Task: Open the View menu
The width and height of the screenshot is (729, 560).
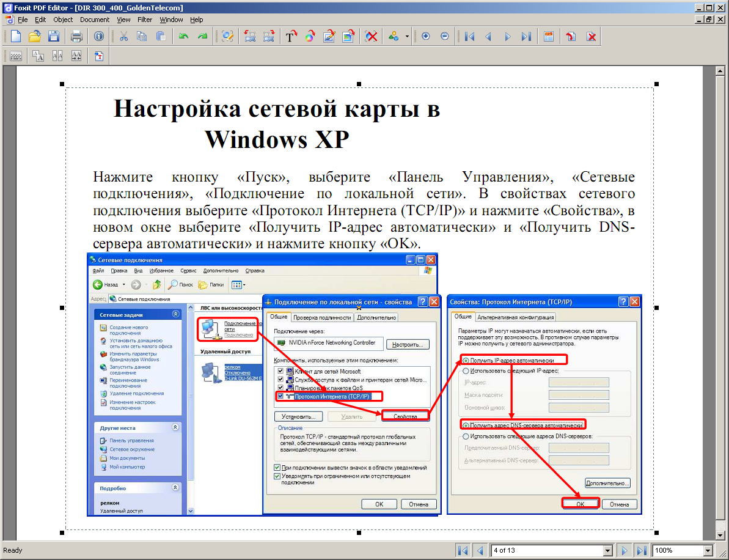Action: [123, 20]
